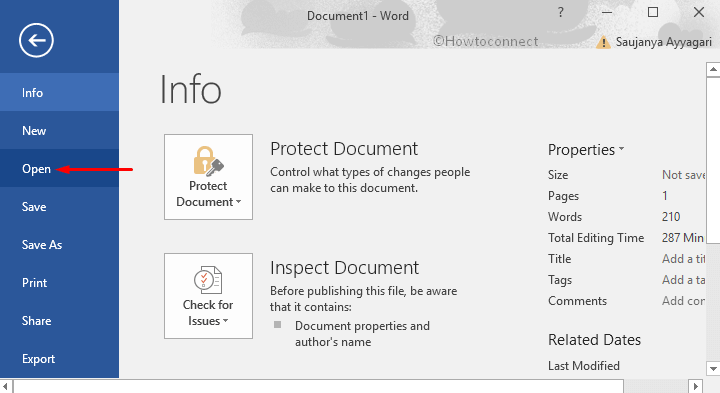The image size is (720, 393).
Task: Click the horizontal scrollbar right arrow
Action: (696, 386)
